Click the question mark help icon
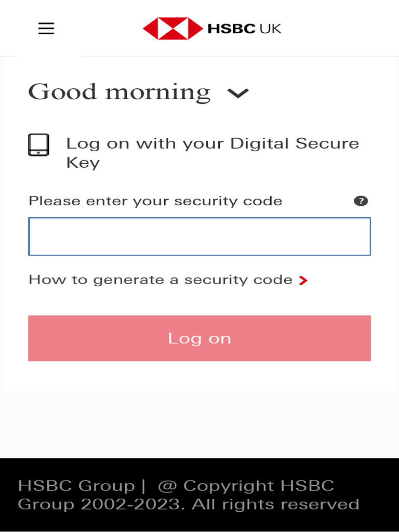The height and width of the screenshot is (532, 399). pyautogui.click(x=361, y=201)
